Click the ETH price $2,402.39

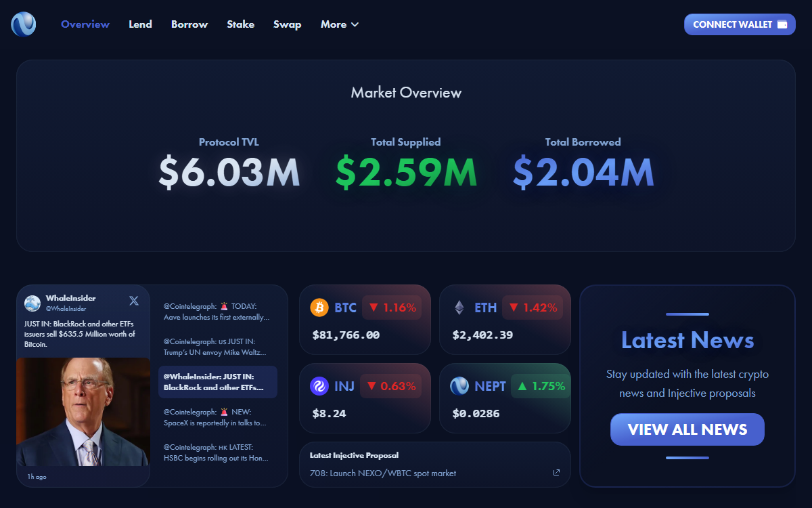click(x=482, y=335)
